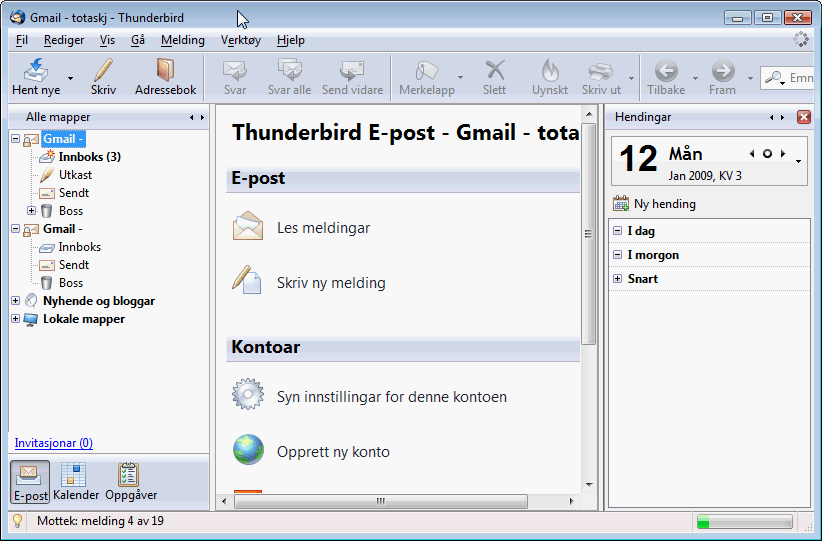Viewport: 822px width, 541px height.
Task: Open Syn innstillingar for denne kontoen
Action: (392, 397)
